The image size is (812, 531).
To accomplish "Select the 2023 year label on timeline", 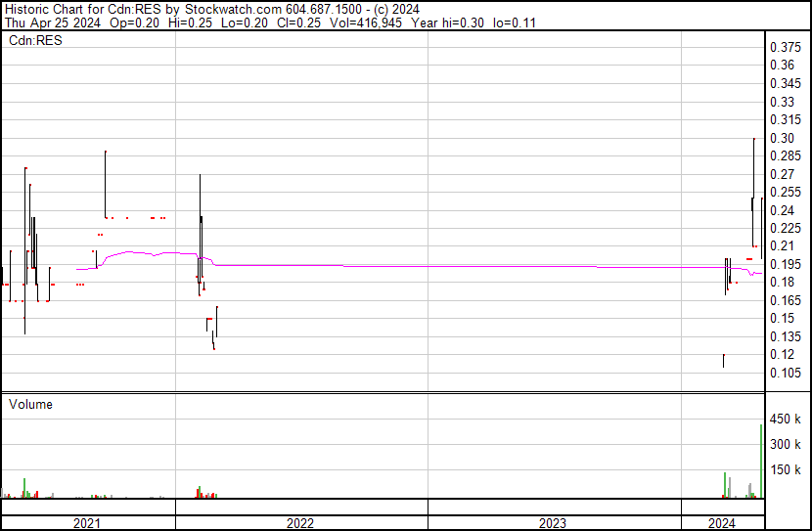I will [554, 523].
